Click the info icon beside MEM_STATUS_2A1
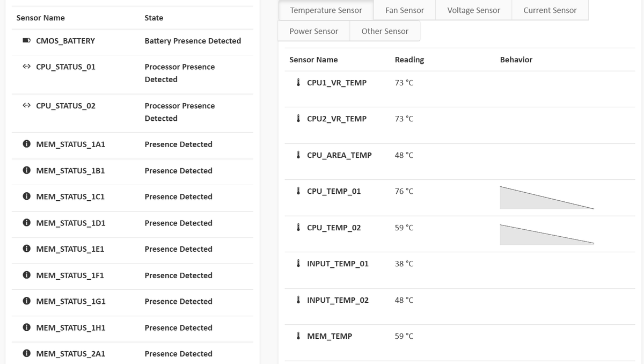The image size is (644, 364). tap(26, 354)
